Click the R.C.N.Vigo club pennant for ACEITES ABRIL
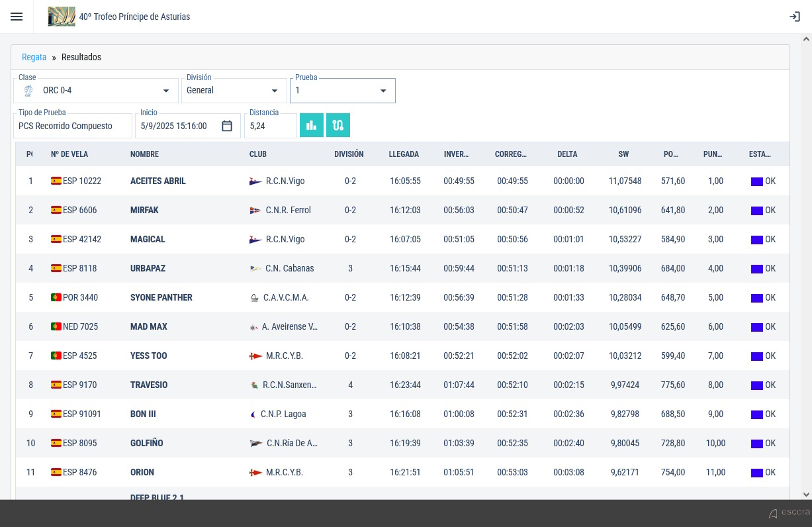This screenshot has width=812, height=527. coord(255,181)
